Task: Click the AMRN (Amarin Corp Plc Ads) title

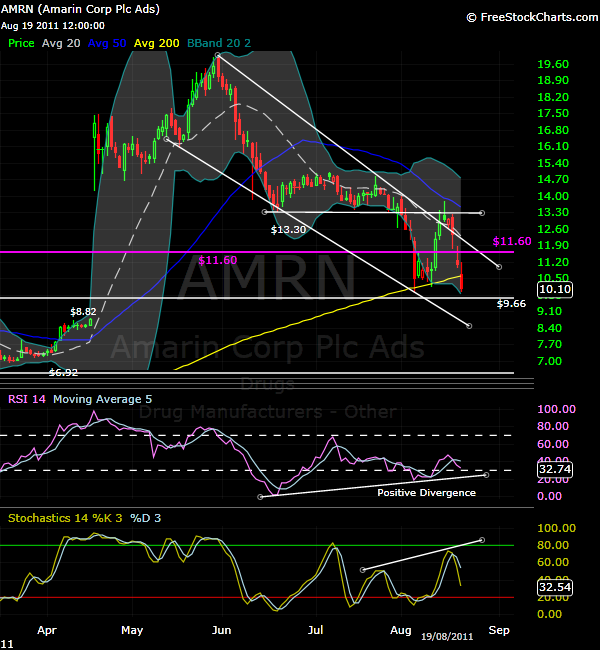Action: (80, 9)
